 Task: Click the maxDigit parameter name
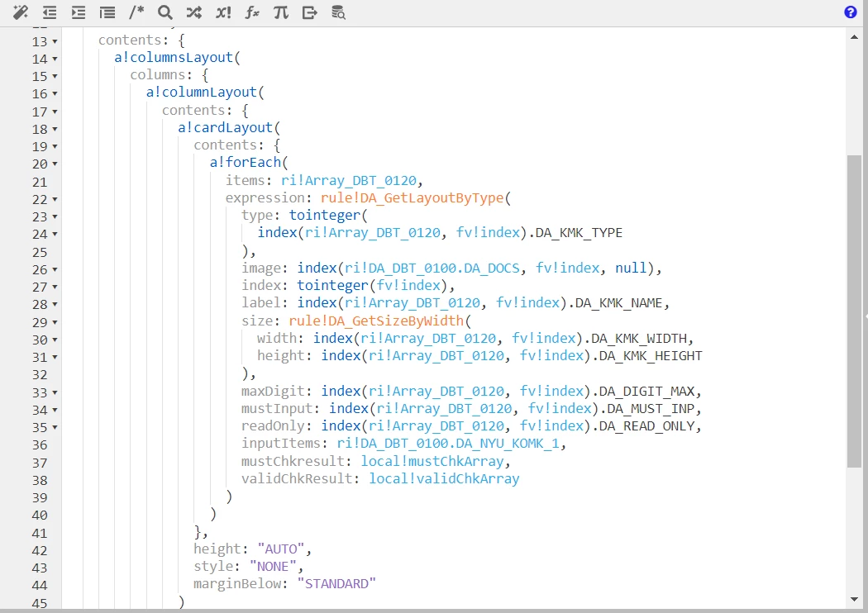coord(273,391)
